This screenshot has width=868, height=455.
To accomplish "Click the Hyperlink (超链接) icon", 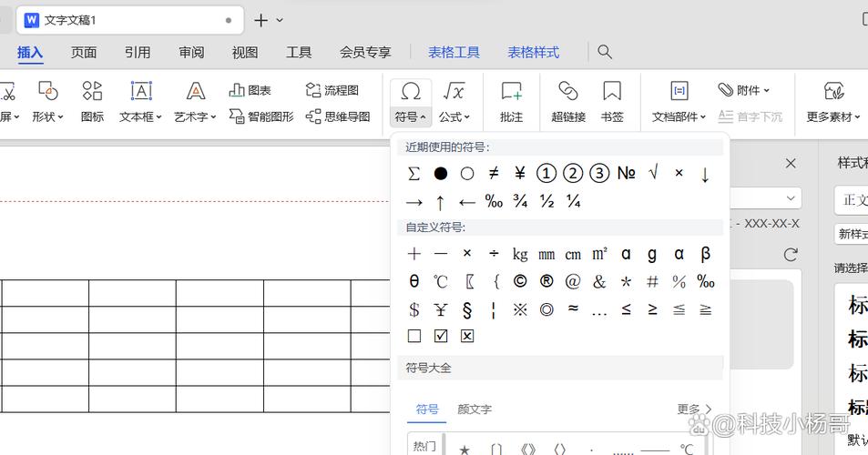I will pyautogui.click(x=567, y=100).
